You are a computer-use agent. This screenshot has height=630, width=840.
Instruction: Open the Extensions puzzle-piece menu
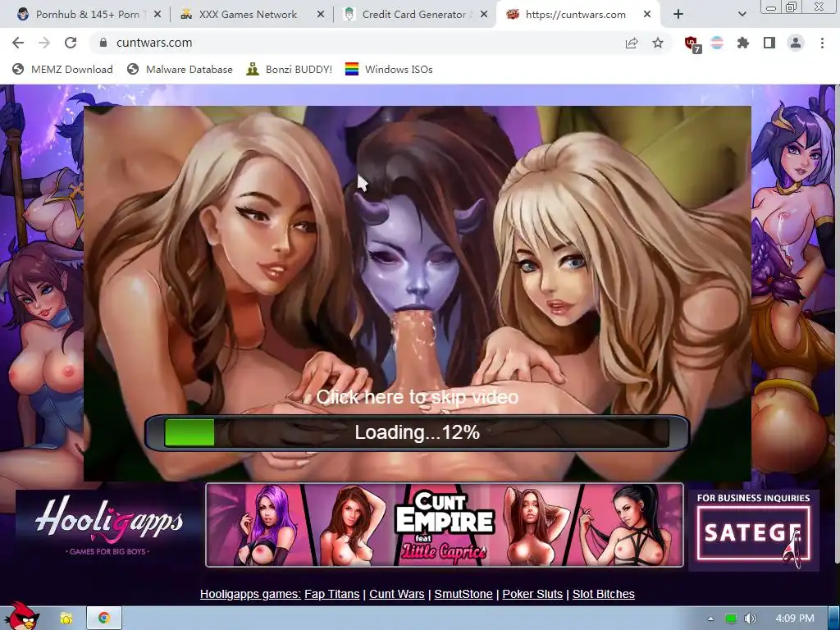[743, 43]
